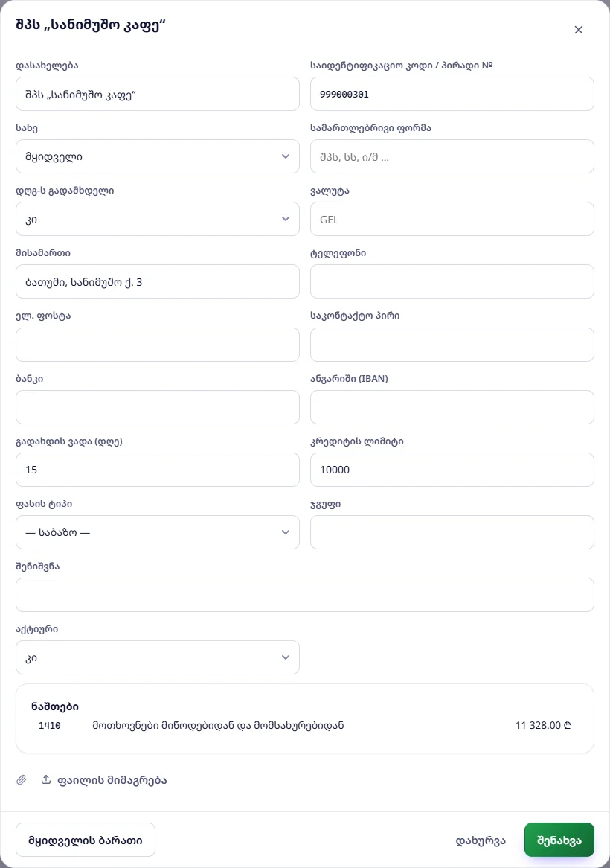Open the სახე dropdown showing მყიდველი
This screenshot has width=610, height=868.
click(x=158, y=156)
